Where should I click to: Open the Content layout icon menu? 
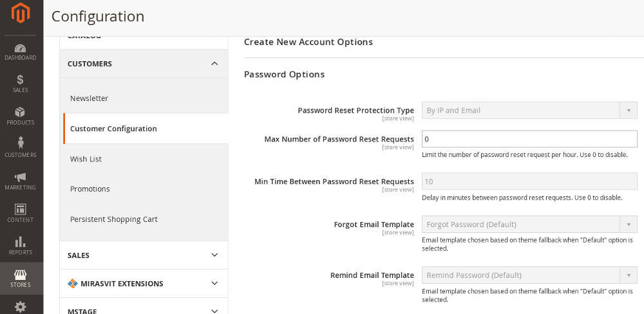pyautogui.click(x=21, y=214)
